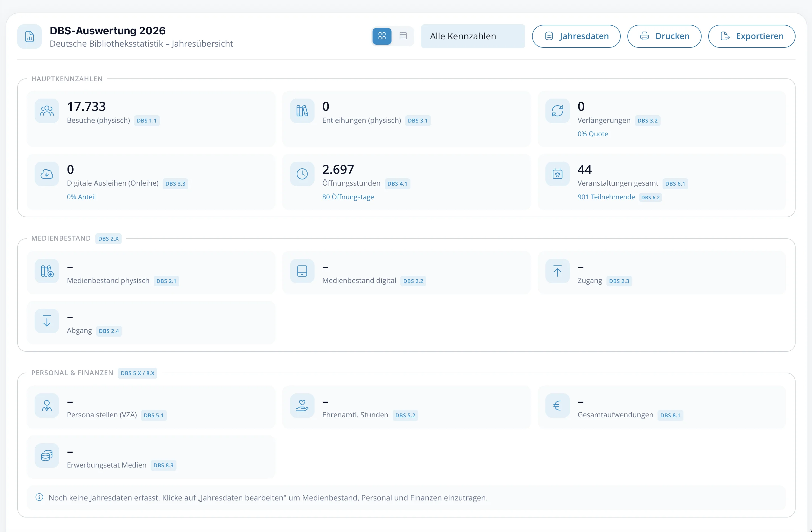Click the refresh icon for Verlängerungen
812x532 pixels.
tap(557, 111)
